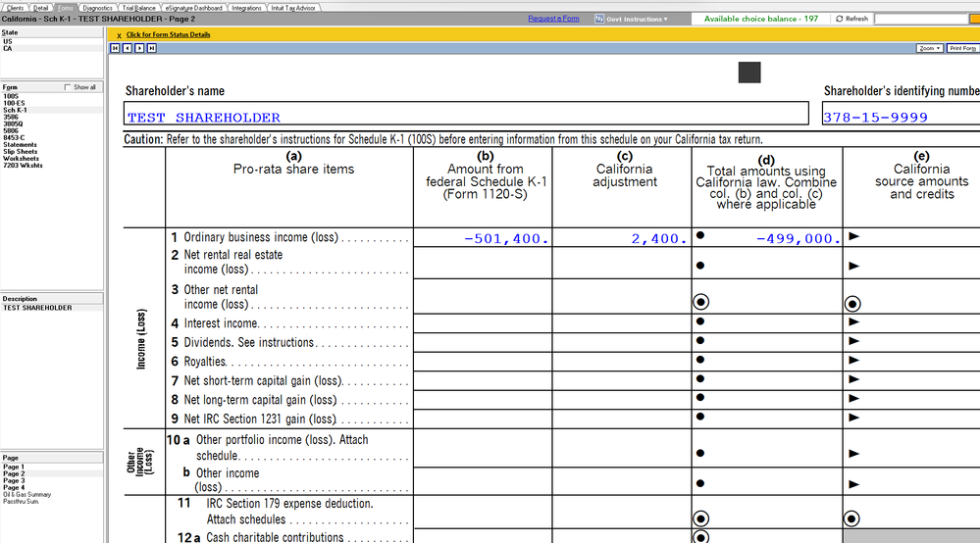The image size is (980, 543).
Task: Open the Diagnostics tab
Action: tap(97, 8)
